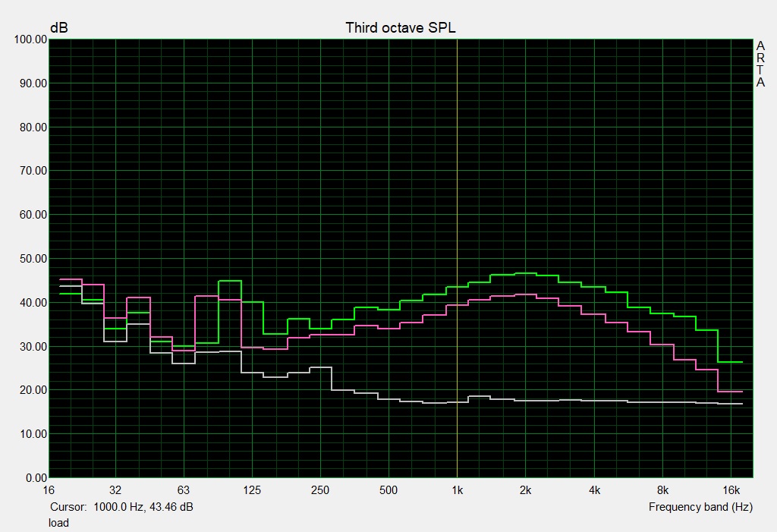Click the 20.00 y-axis value
The height and width of the screenshot is (532, 777).
[33, 390]
